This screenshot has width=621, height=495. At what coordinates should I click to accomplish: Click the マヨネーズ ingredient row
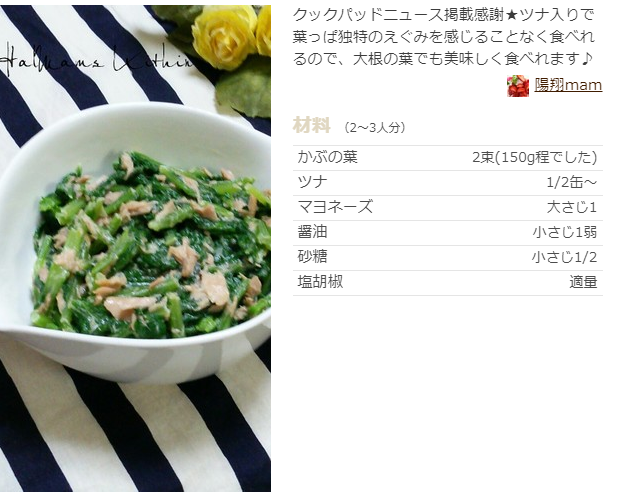[448, 208]
